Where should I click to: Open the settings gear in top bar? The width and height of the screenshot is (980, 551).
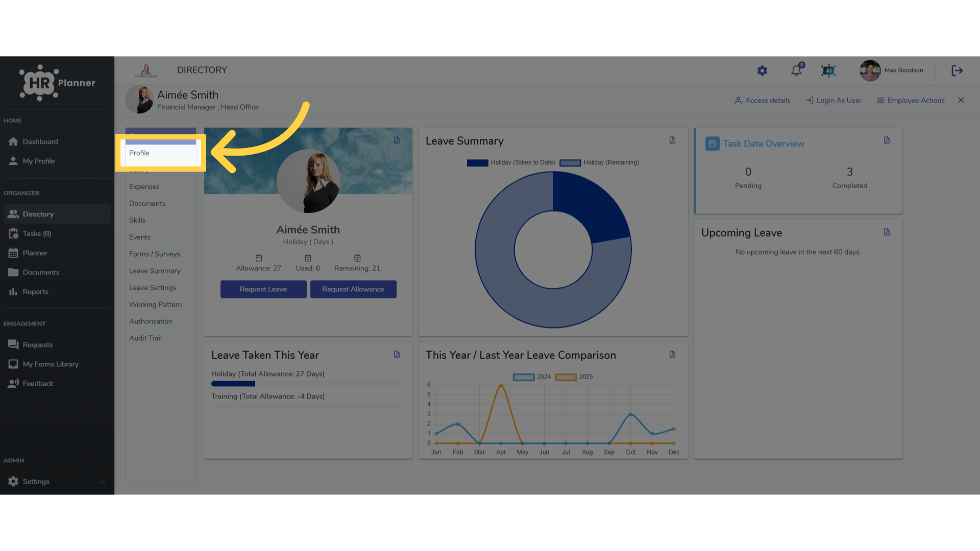(762, 70)
